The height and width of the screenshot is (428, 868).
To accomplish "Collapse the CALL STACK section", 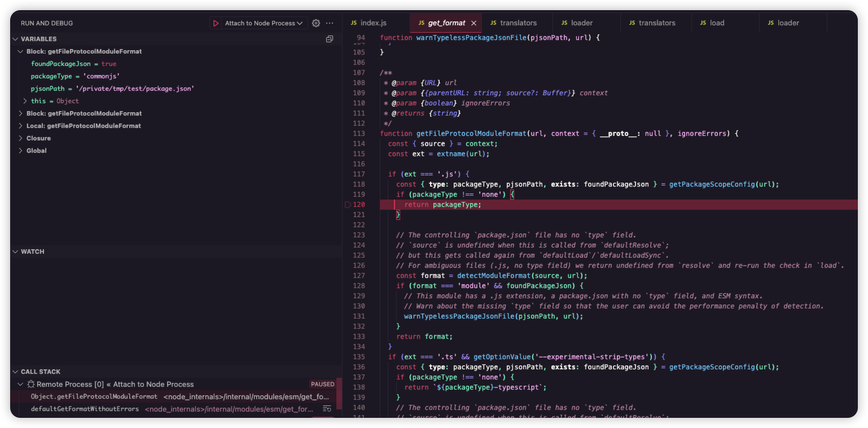I will (16, 372).
